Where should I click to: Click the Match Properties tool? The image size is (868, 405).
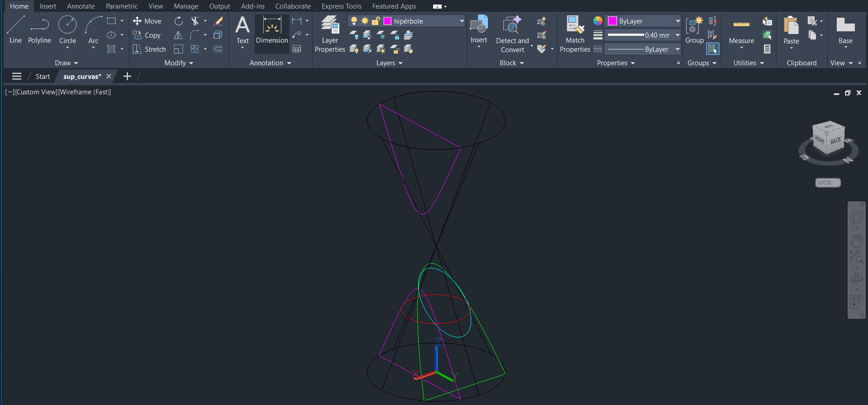[575, 34]
